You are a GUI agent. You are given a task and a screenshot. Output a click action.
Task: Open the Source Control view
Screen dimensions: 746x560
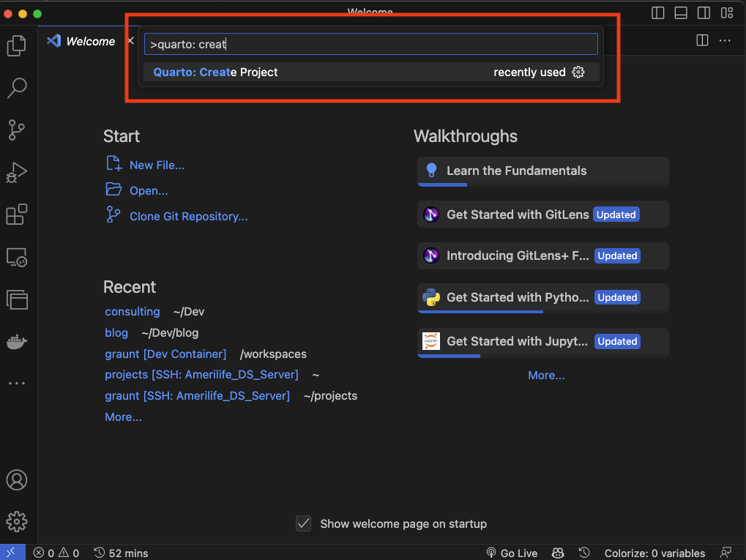(x=16, y=130)
